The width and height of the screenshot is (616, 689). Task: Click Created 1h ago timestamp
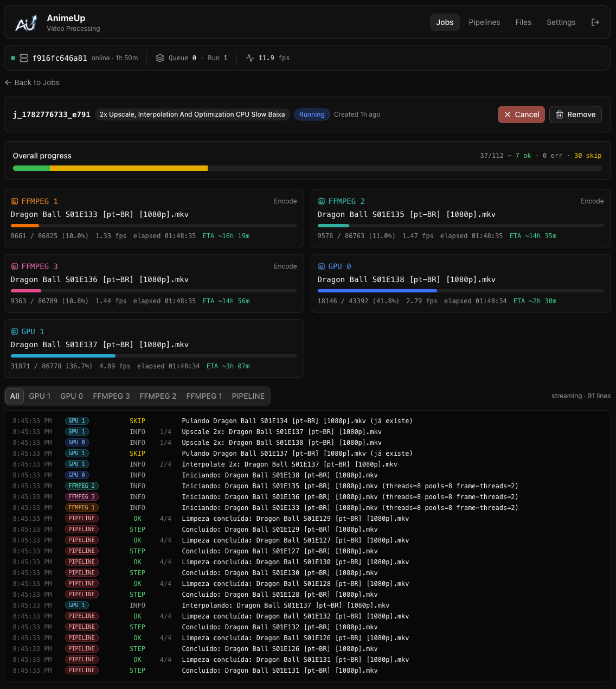(x=357, y=114)
